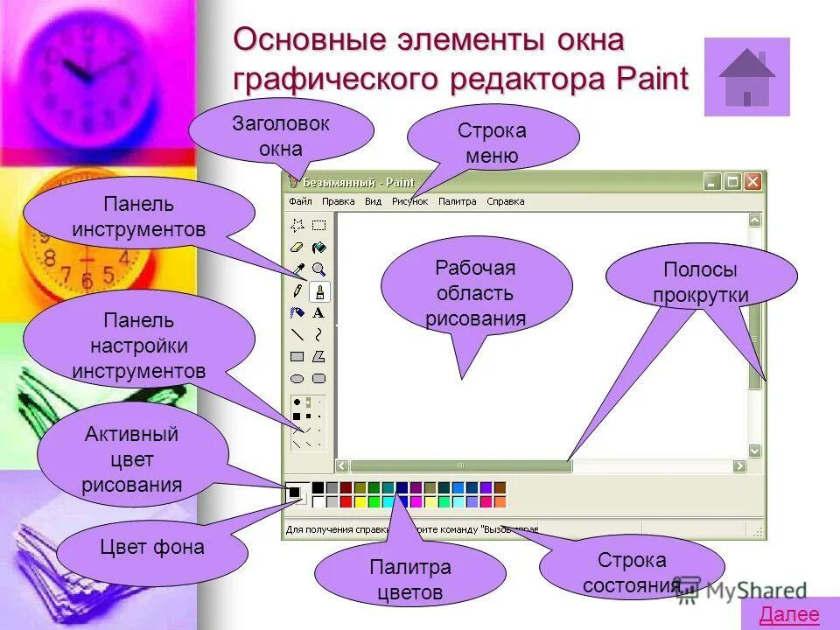Click the highlighted Brush tool
The width and height of the screenshot is (840, 630).
tap(320, 291)
